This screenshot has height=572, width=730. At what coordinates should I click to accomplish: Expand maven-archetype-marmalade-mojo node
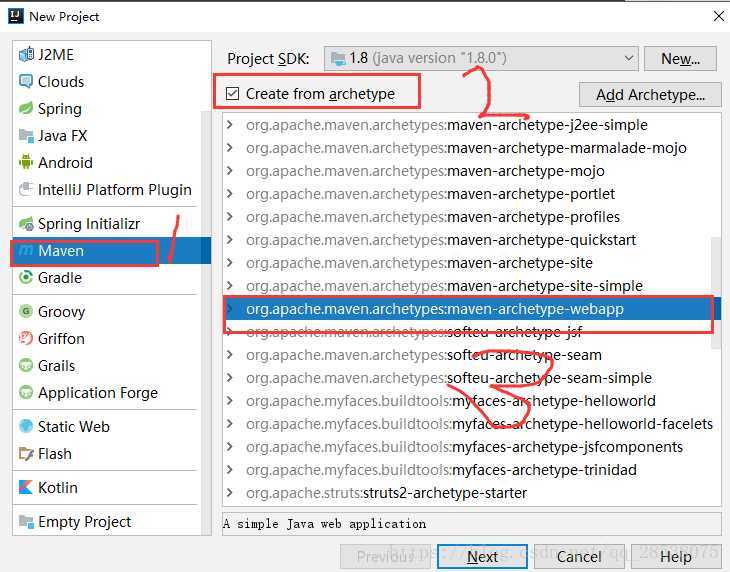[230, 148]
